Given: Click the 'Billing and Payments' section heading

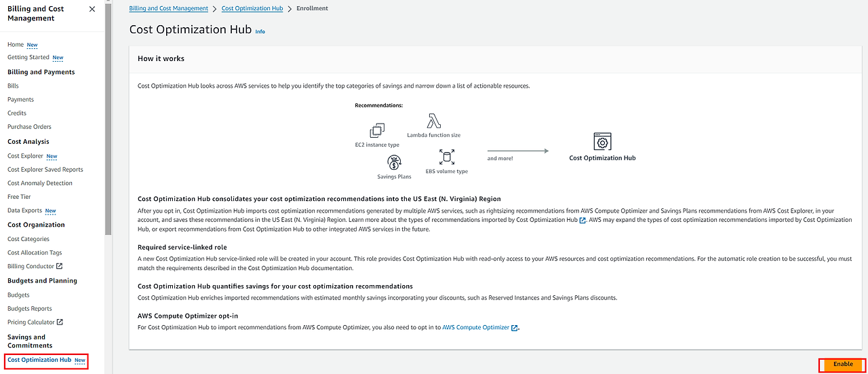Looking at the screenshot, I should [x=41, y=72].
